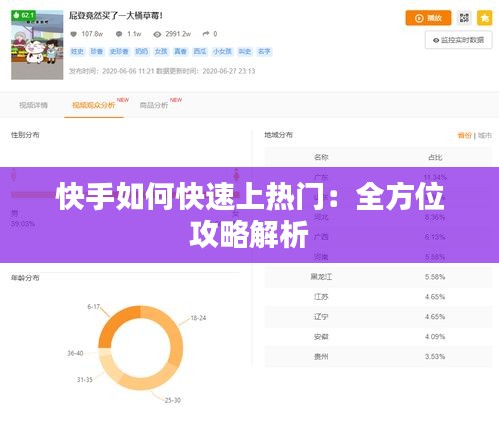This screenshot has height=430, width=499.
Task: Click the 36-40 age label
Action: click(75, 353)
